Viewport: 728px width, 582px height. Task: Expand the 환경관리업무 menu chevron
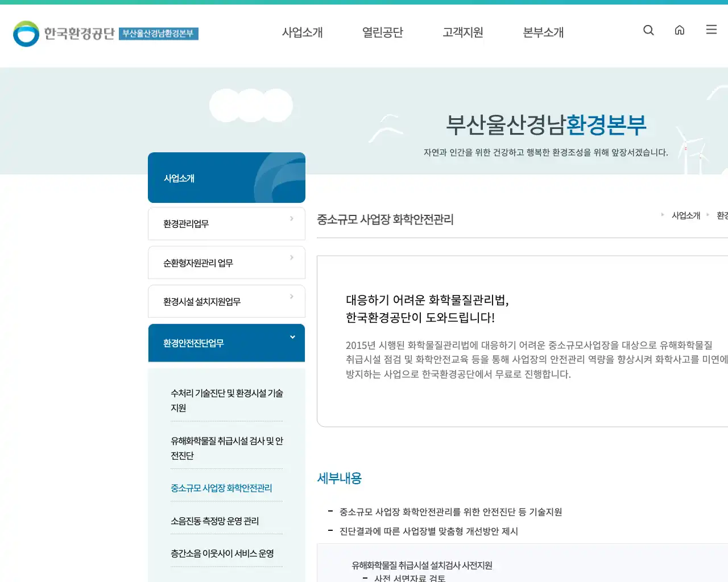tap(291, 218)
